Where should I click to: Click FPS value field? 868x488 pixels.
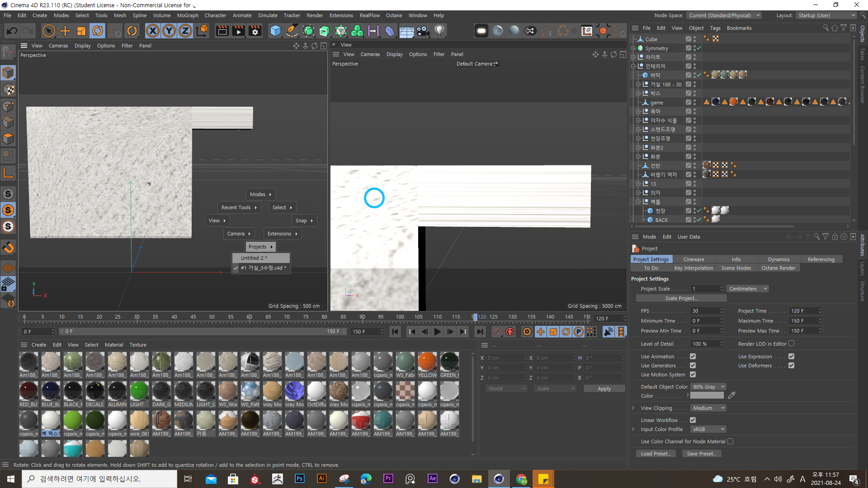tap(707, 311)
